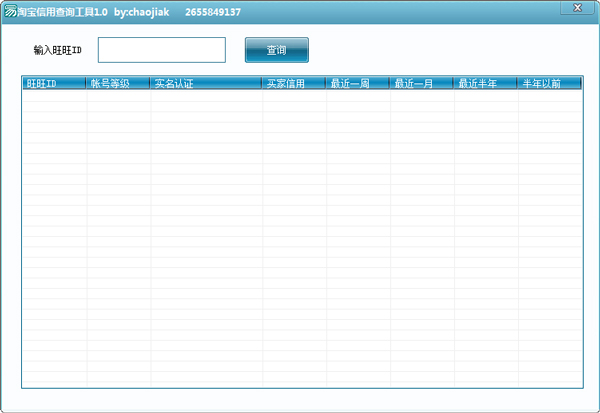
Task: Click the 2655849137 number in title bar
Action: [213, 12]
